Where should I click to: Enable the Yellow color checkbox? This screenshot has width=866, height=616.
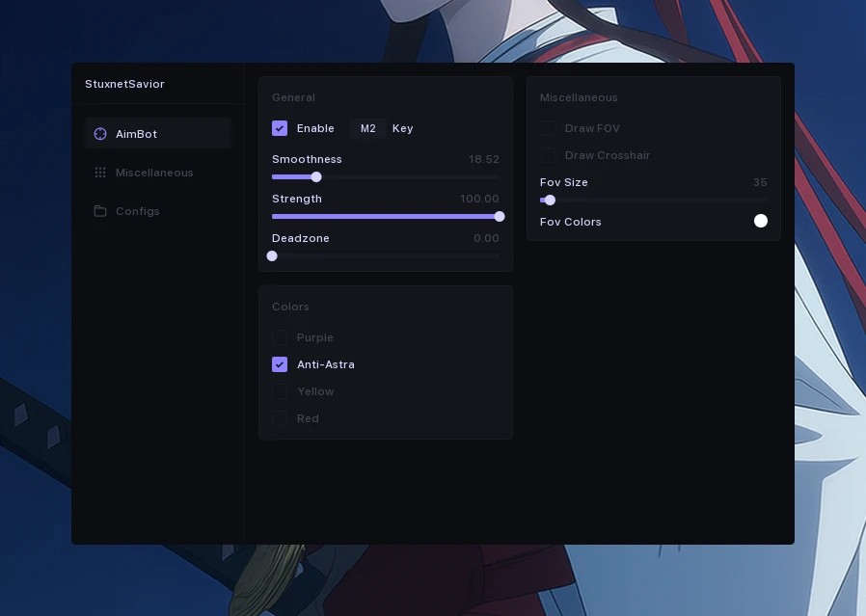point(280,391)
